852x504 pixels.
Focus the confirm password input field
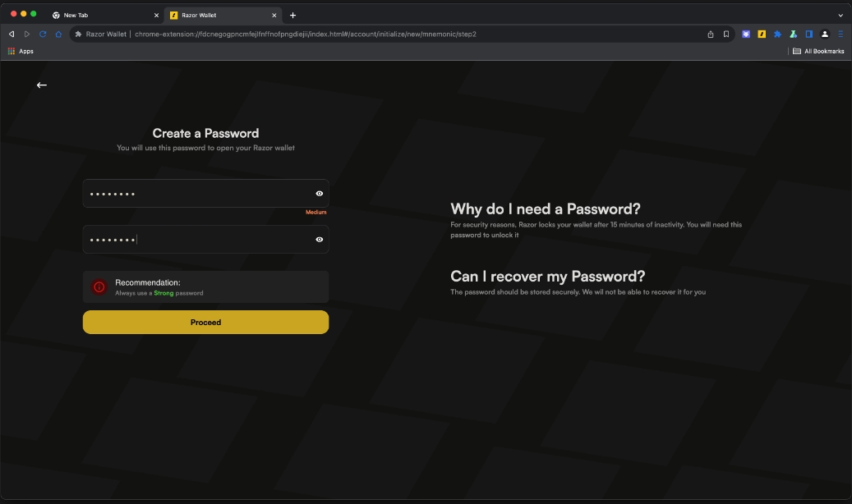click(205, 240)
